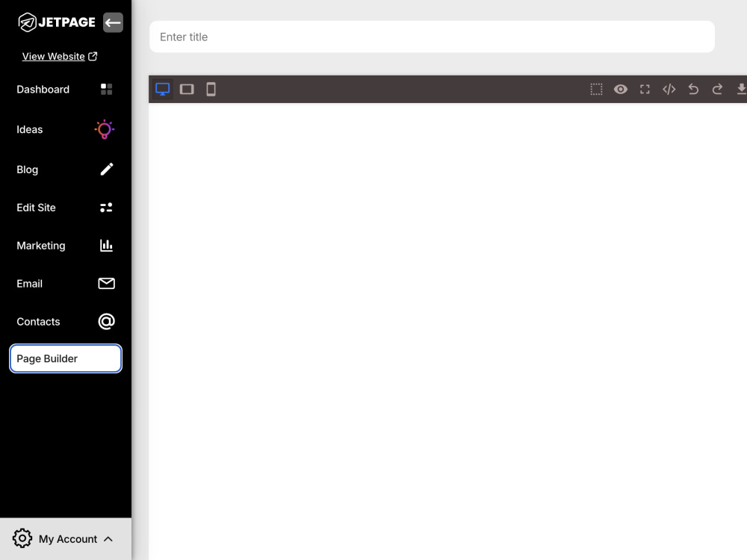This screenshot has height=560, width=747.
Task: Open the Dashboard menu item
Action: (43, 90)
